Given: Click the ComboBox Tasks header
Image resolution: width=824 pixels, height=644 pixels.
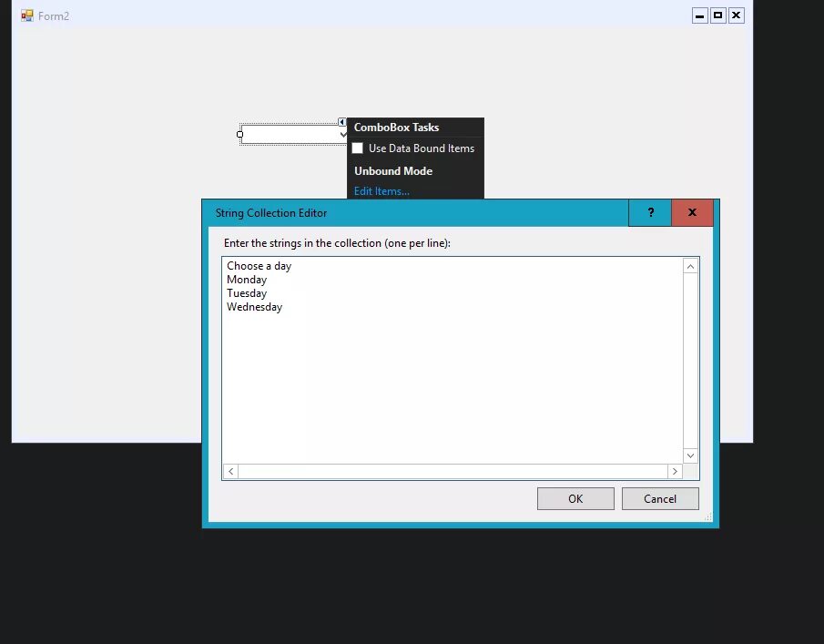Looking at the screenshot, I should click(x=396, y=128).
